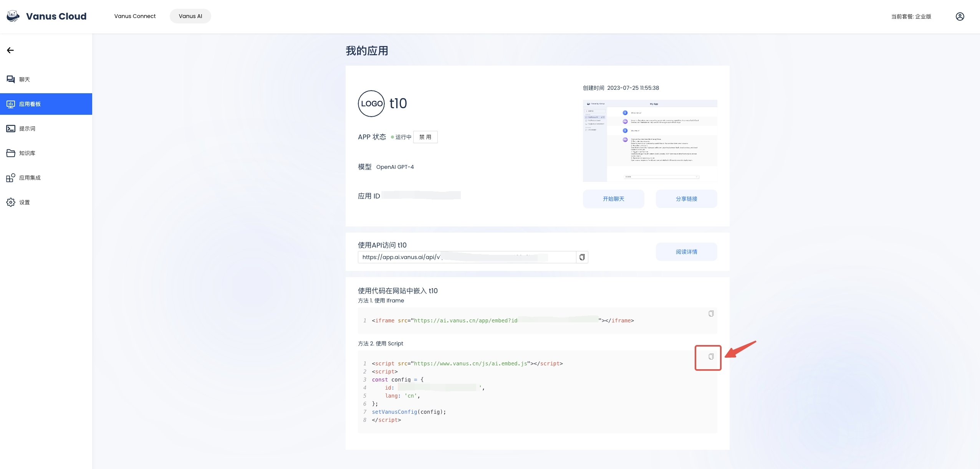Screen dimensions: 980x469
Task: Click the const config = { code line
Action: pyautogui.click(x=397, y=380)
